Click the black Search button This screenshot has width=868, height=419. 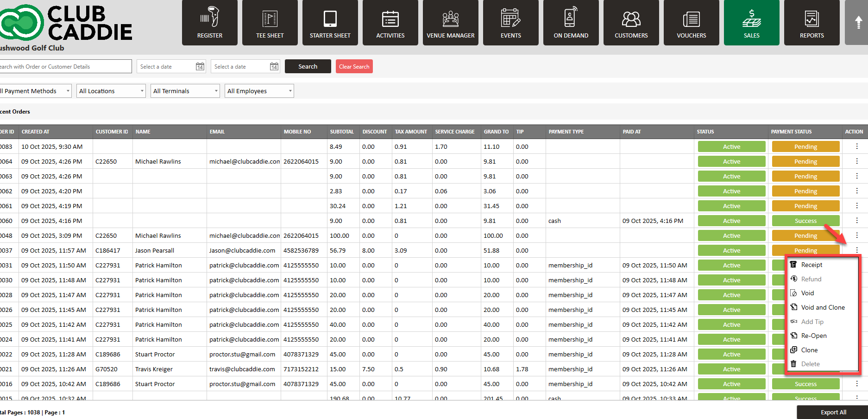coord(308,66)
